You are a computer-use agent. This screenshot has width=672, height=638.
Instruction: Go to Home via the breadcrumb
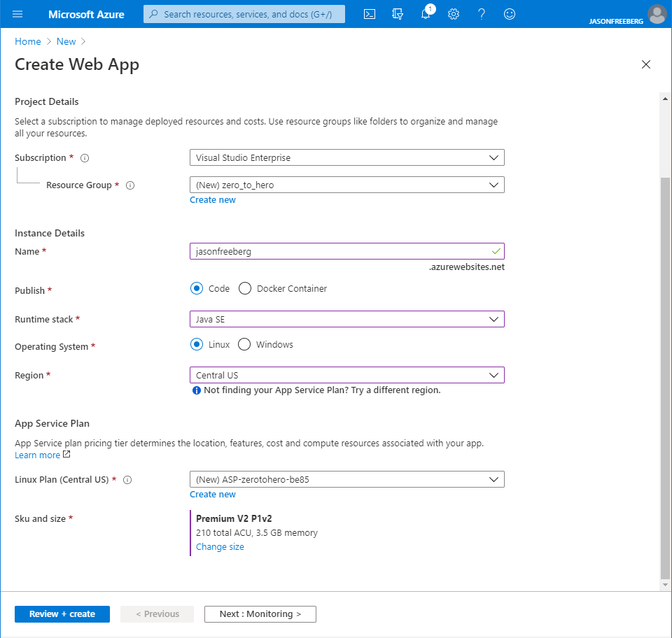(27, 41)
